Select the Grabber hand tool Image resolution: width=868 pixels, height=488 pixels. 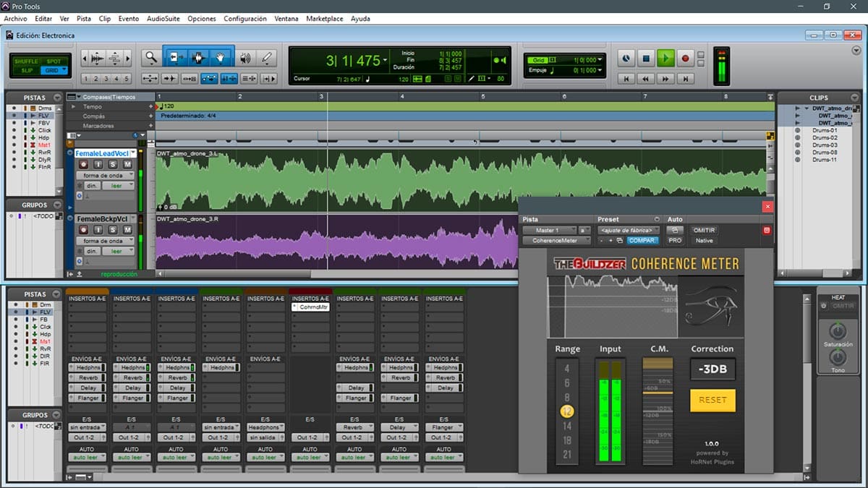221,58
